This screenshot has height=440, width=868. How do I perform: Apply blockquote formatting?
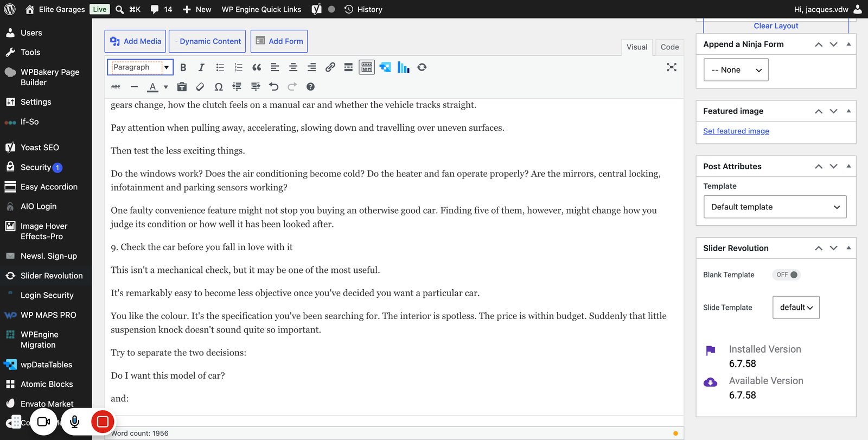257,67
